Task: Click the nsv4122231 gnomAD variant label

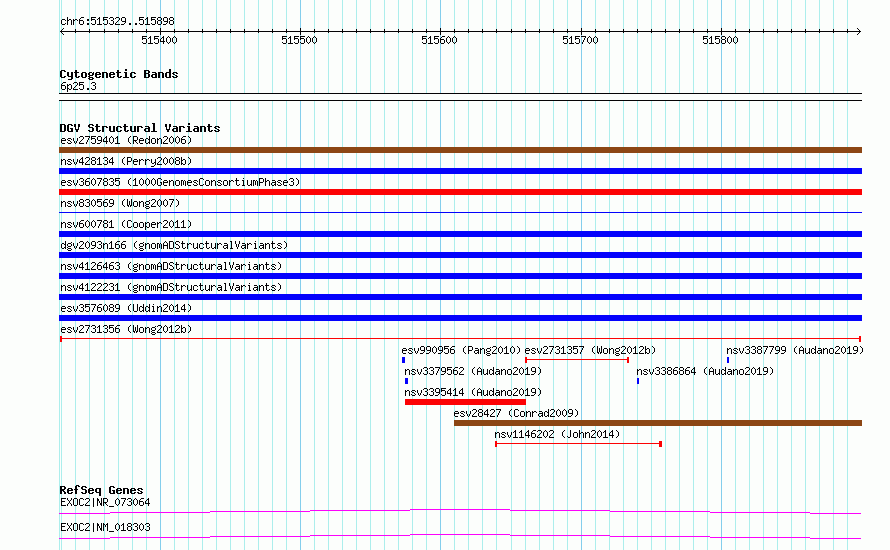Action: point(171,287)
